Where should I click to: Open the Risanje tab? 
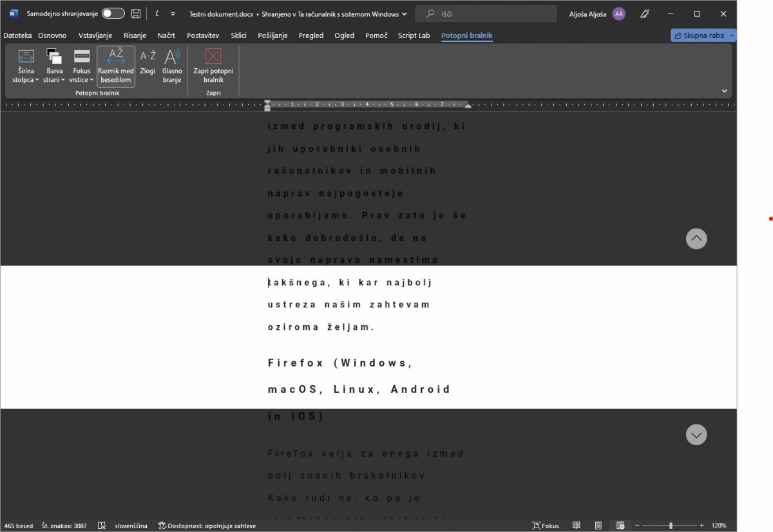pyautogui.click(x=135, y=35)
